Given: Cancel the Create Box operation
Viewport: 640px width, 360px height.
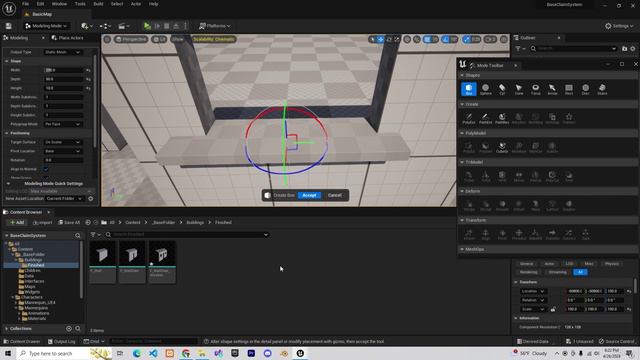Looking at the screenshot, I should [335, 195].
